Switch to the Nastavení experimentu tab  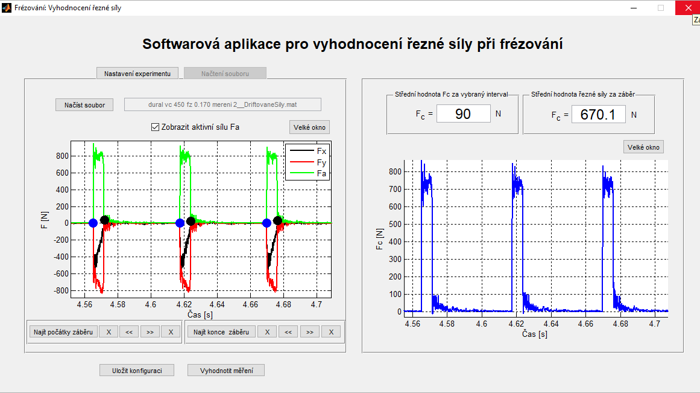tap(138, 73)
